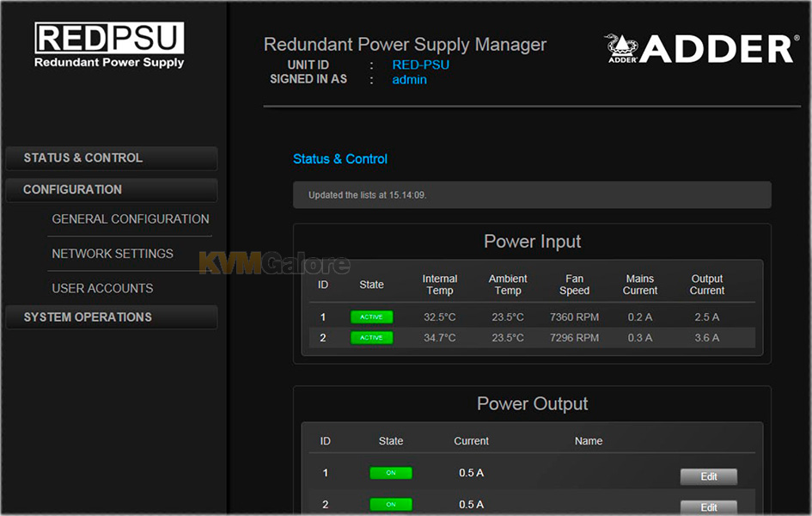Select mains current 0.2 A
Screen dimensions: 812x516
(640, 317)
